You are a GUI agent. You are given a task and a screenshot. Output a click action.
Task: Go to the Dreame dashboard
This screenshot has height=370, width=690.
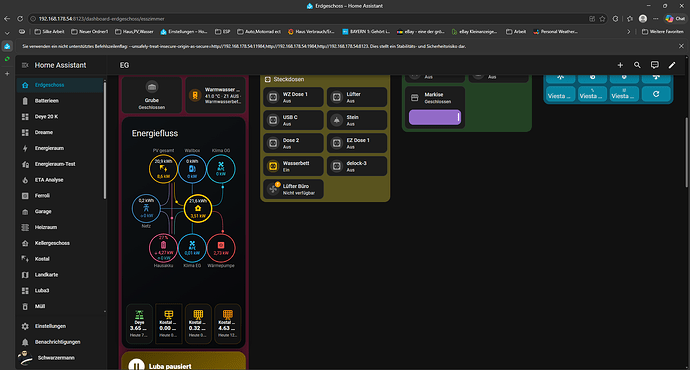(60, 132)
